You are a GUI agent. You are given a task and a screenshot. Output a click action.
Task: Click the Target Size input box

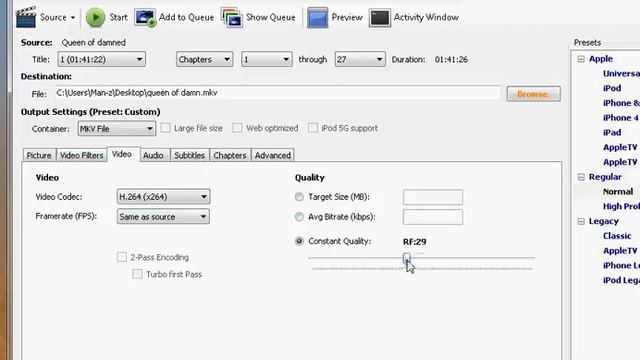433,197
